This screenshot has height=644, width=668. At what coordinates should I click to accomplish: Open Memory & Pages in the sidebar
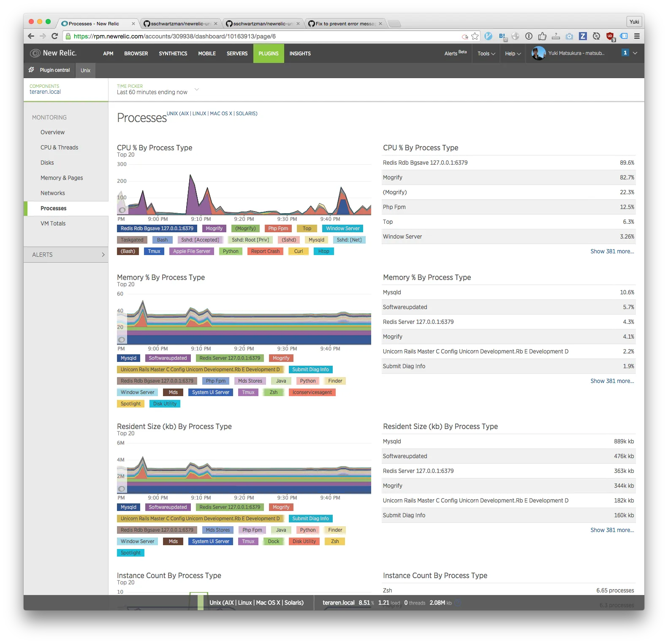coord(62,178)
